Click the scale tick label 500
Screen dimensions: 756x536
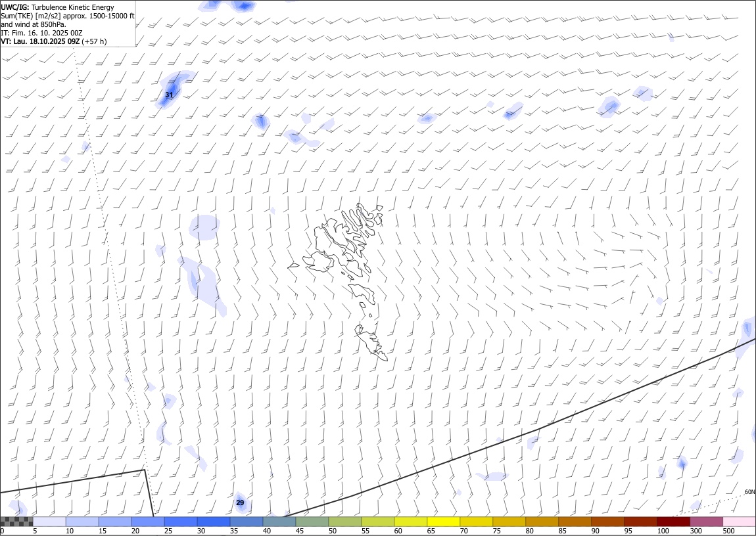tap(728, 531)
